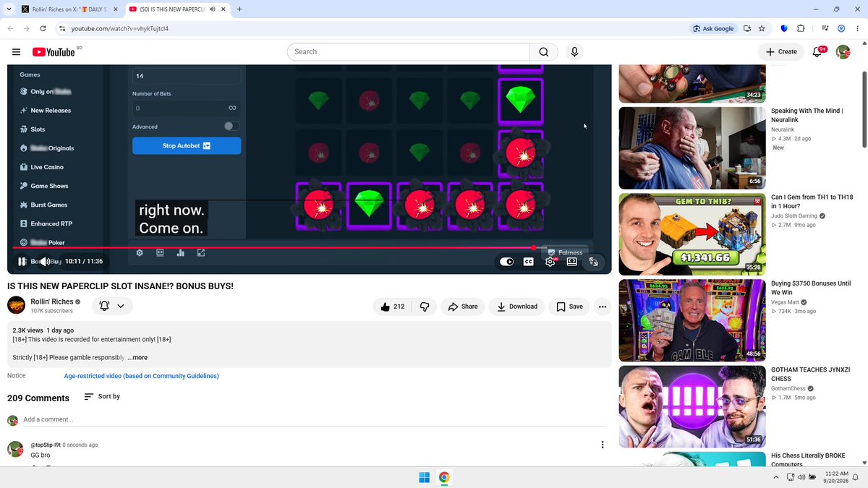Image resolution: width=868 pixels, height=488 pixels.
Task: Open the Rollin' Riches channel name
Action: [51, 301]
